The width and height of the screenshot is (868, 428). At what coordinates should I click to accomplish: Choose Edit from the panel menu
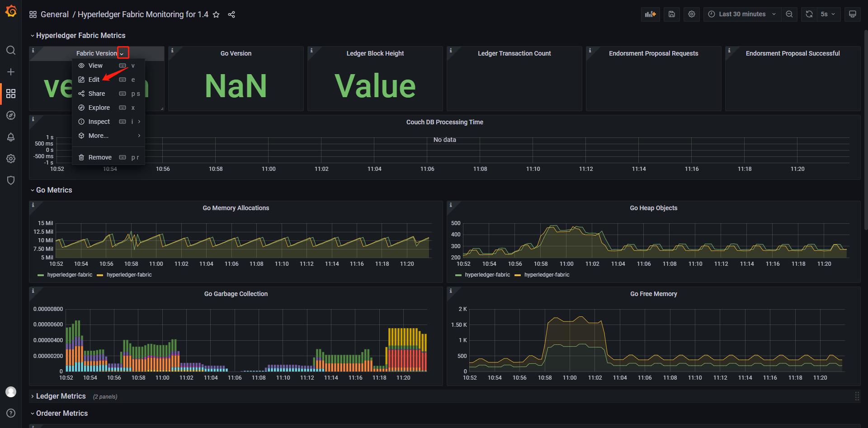108,80
